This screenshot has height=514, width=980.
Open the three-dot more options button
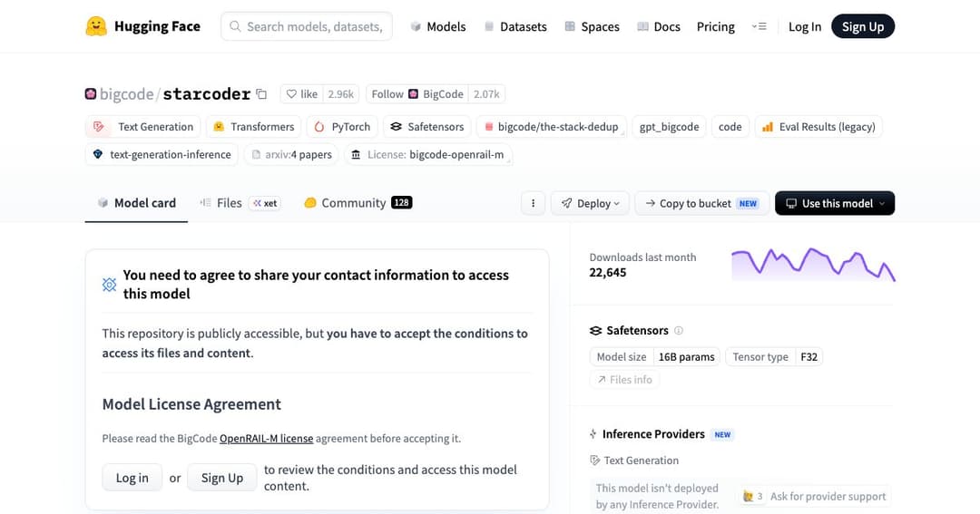(x=534, y=203)
